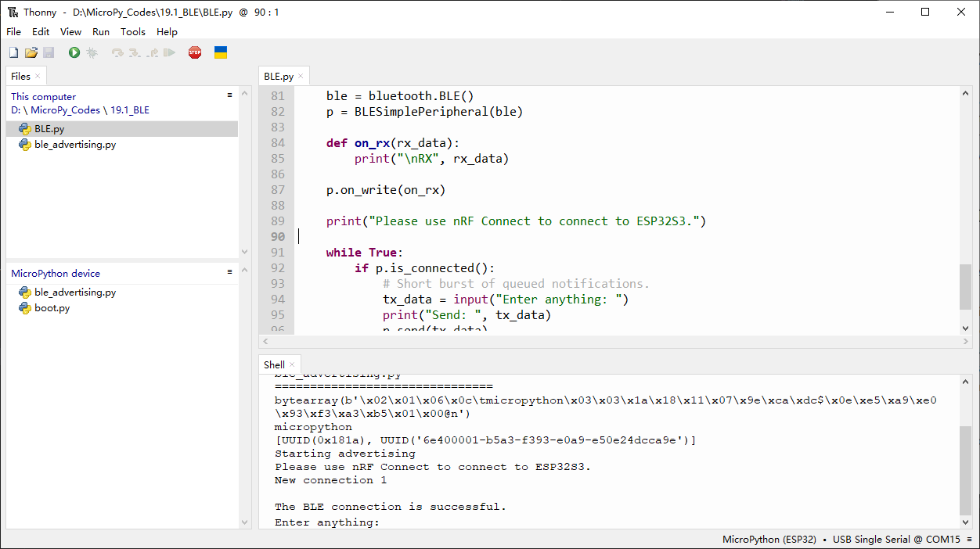980x549 pixels.
Task: Close the Shell tab
Action: [292, 364]
